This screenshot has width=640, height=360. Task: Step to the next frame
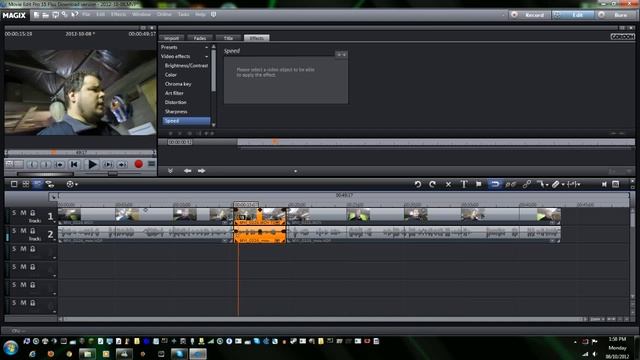click(108, 164)
